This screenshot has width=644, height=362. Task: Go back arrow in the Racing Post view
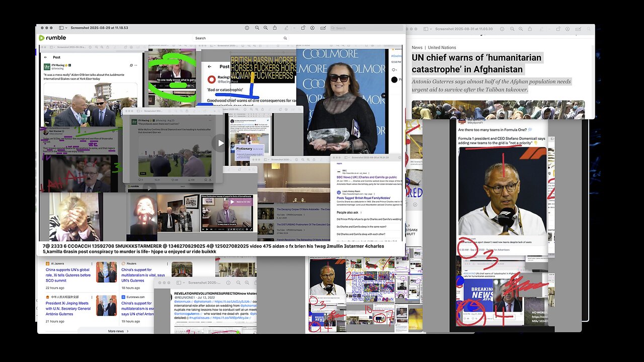[x=209, y=66]
